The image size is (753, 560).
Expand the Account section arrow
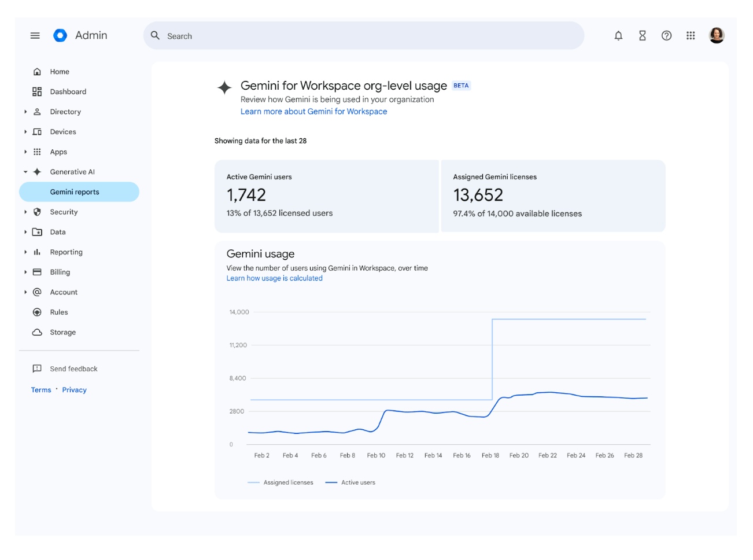pyautogui.click(x=25, y=292)
